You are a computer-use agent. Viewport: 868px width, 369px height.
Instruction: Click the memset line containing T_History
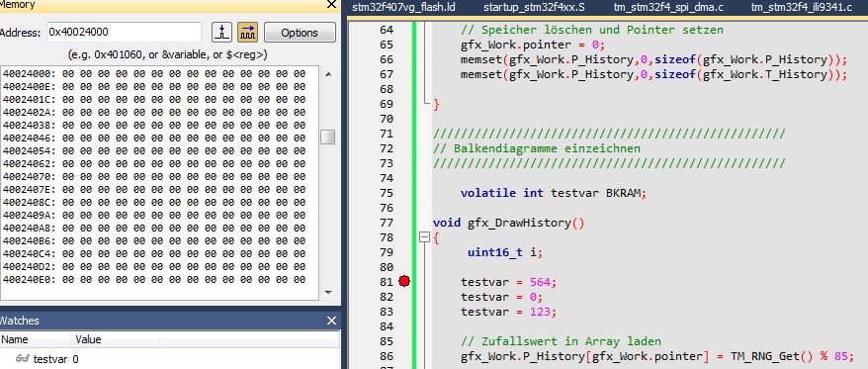[653, 75]
